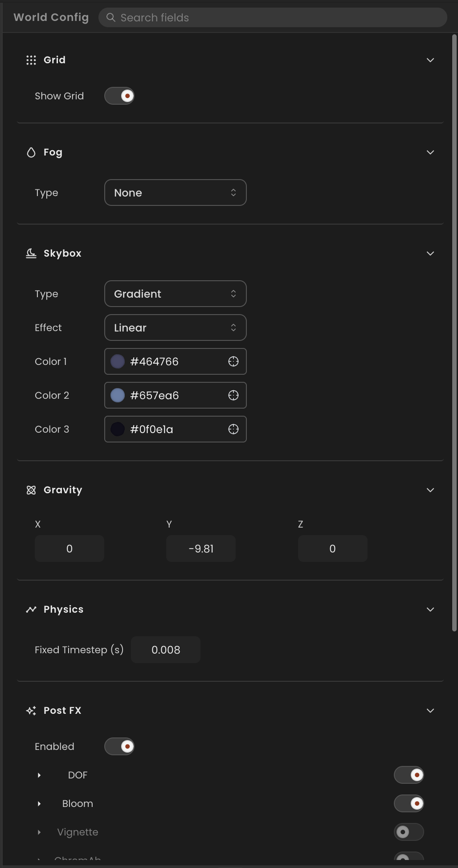
Task: Click the Show Grid label
Action: pos(59,96)
